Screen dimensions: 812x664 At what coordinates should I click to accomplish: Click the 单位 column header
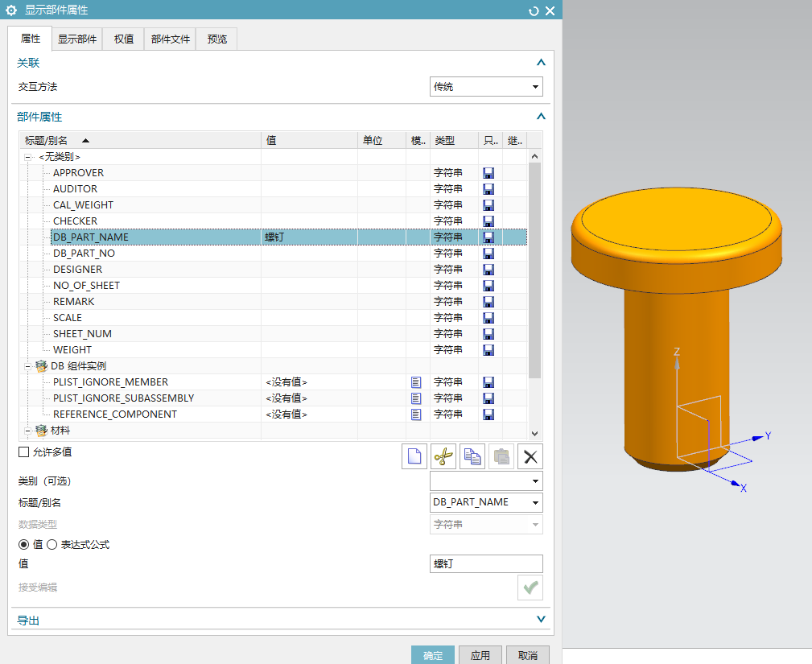pos(381,140)
